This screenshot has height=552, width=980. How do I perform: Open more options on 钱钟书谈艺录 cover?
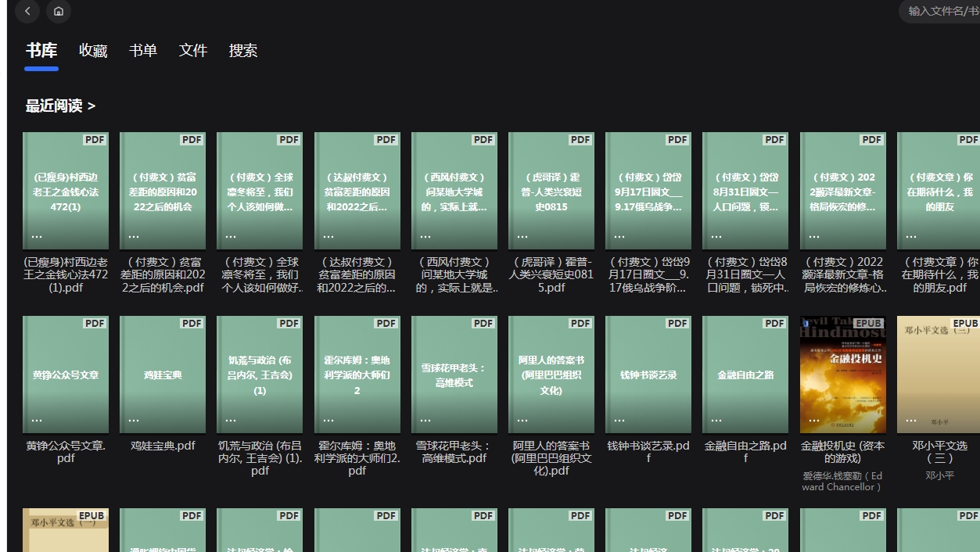[x=619, y=421]
